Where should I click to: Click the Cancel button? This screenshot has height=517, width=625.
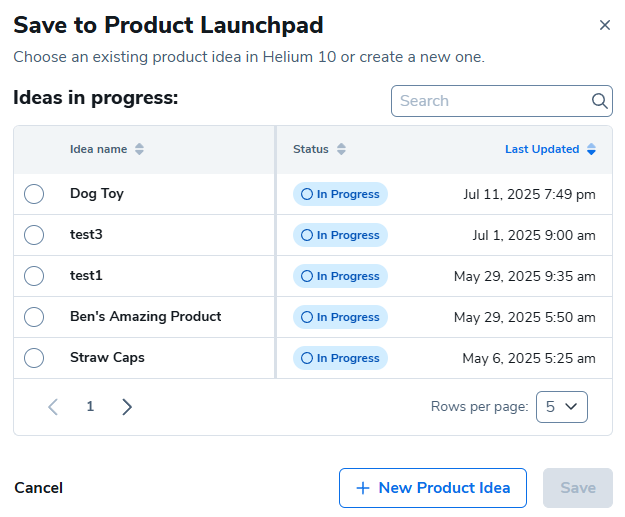coord(38,488)
